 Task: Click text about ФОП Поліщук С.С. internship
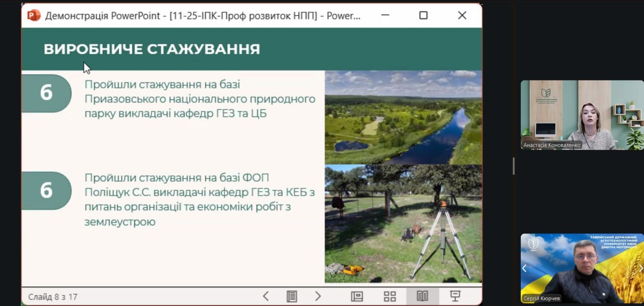tap(200, 199)
